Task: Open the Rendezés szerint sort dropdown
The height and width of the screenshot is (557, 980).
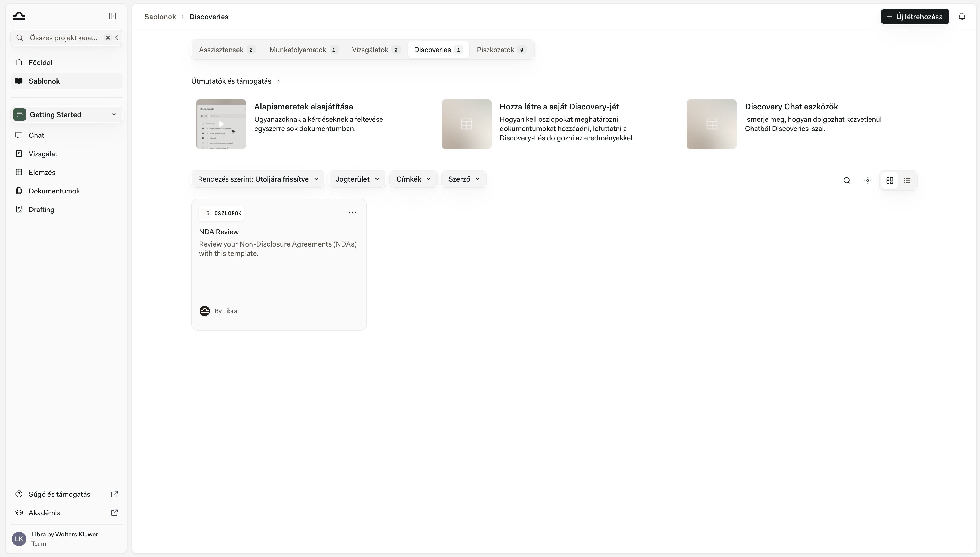Action: pyautogui.click(x=258, y=179)
